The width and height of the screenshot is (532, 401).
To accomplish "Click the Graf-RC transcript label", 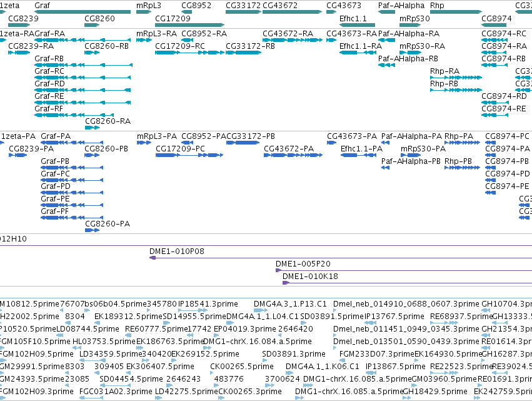I will coord(49,71).
